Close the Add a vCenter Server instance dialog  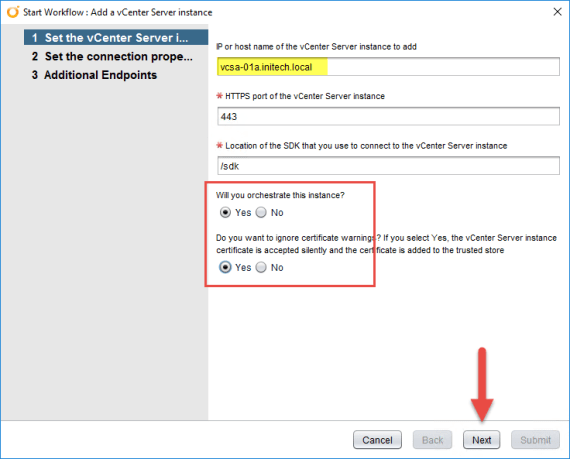click(557, 12)
